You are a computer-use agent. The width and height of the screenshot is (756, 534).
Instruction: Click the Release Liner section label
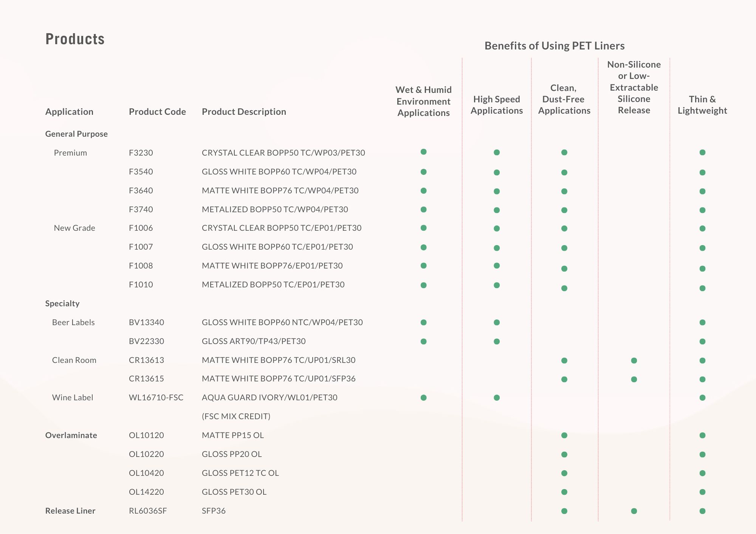point(70,511)
